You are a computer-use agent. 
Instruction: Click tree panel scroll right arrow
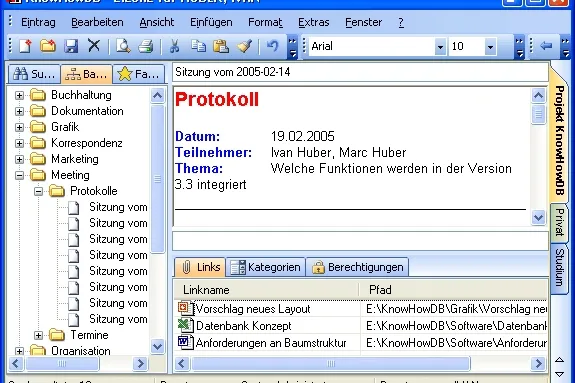click(140, 364)
